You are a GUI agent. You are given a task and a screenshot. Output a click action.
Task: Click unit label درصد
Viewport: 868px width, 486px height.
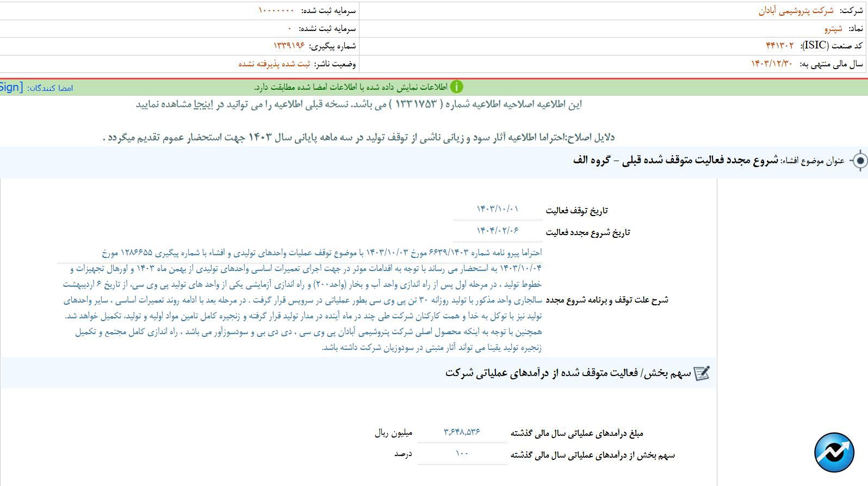pos(403,454)
